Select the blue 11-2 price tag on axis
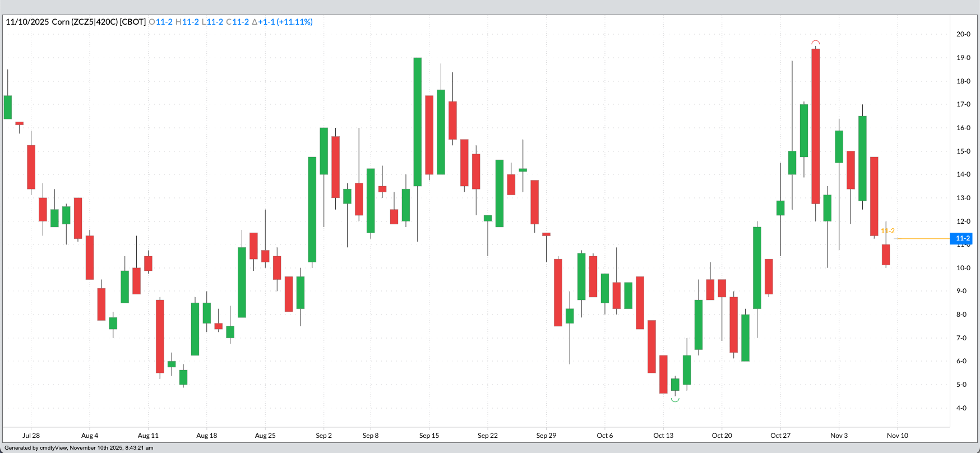This screenshot has height=453, width=980. coord(962,238)
